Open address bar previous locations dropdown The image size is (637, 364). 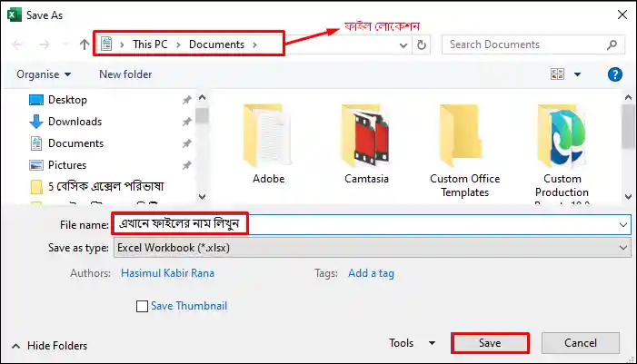coord(403,45)
